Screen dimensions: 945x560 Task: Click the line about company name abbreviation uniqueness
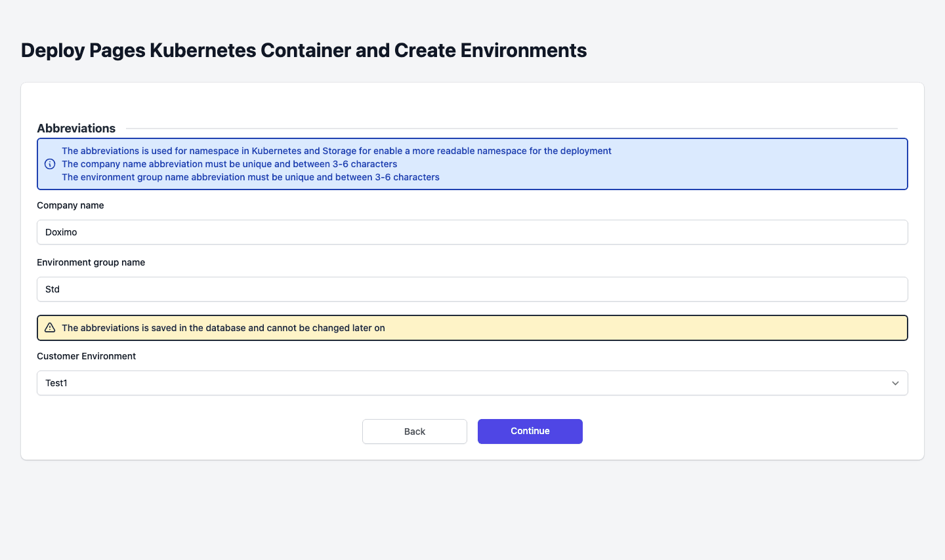pos(229,164)
